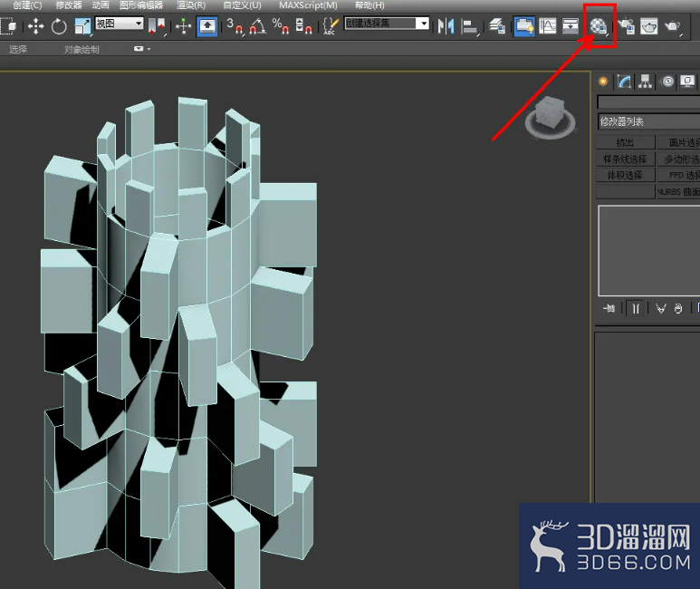Click the NURBS 曲面 modifier button
The width and height of the screenshot is (700, 589).
678,192
